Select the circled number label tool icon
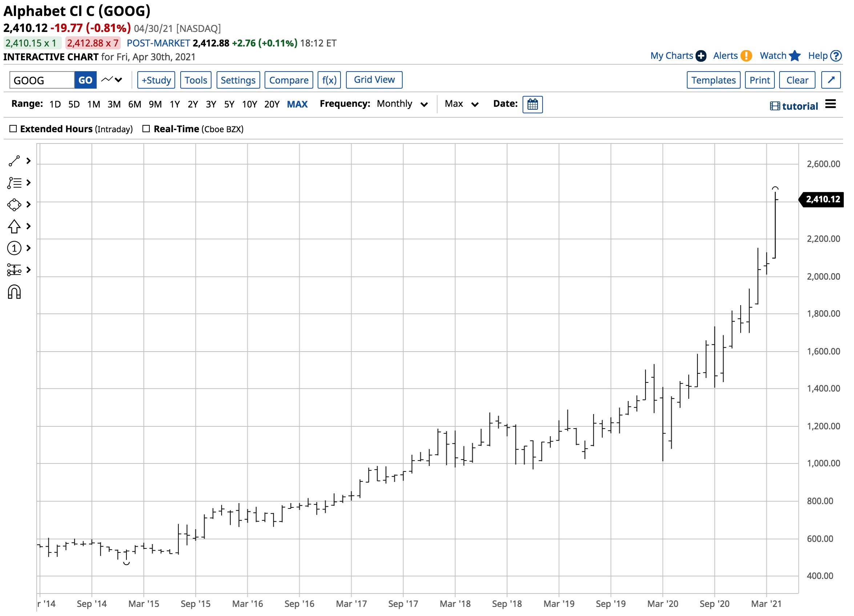 coord(14,249)
